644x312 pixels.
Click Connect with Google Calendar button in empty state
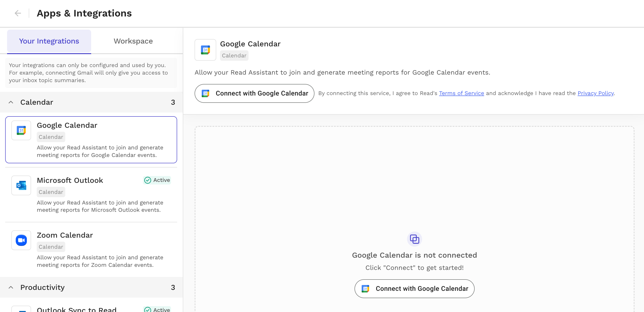click(x=414, y=289)
